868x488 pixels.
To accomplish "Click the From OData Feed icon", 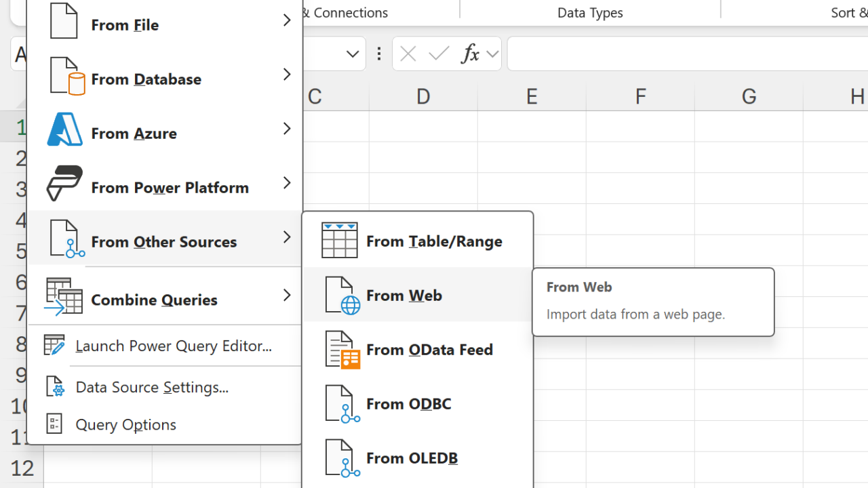I will 342,350.
